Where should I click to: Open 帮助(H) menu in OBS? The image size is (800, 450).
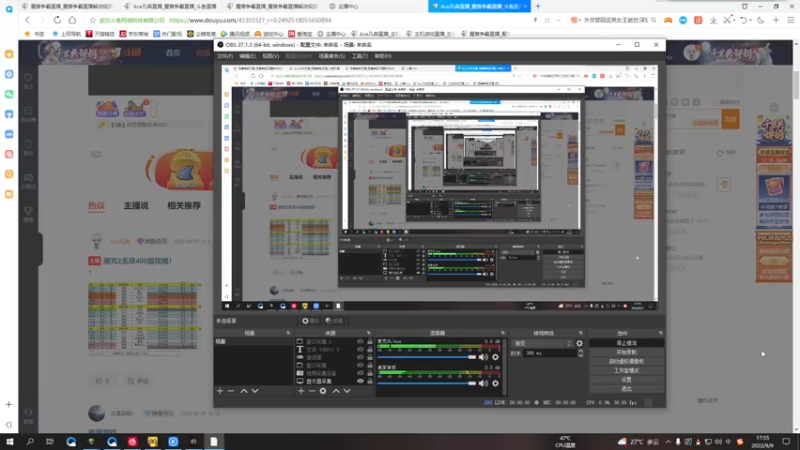pos(383,56)
